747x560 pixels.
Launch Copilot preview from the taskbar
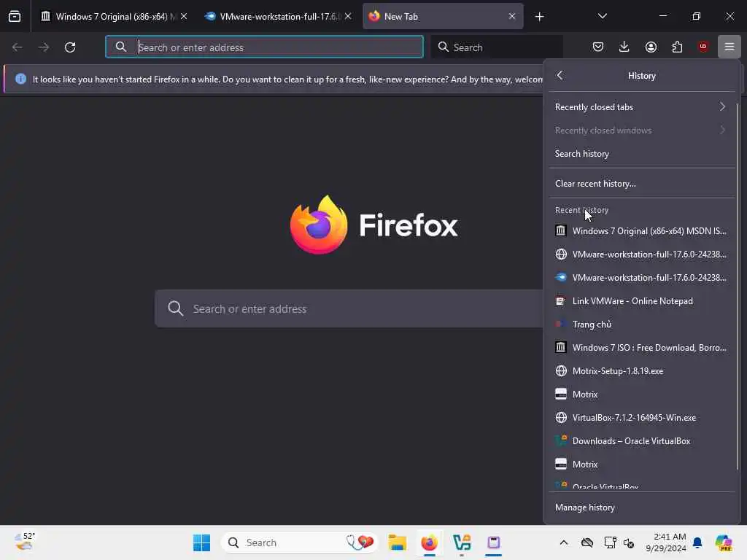point(723,542)
